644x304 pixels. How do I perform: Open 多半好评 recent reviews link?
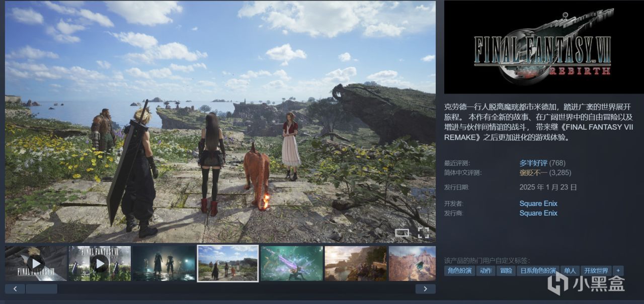click(x=533, y=163)
